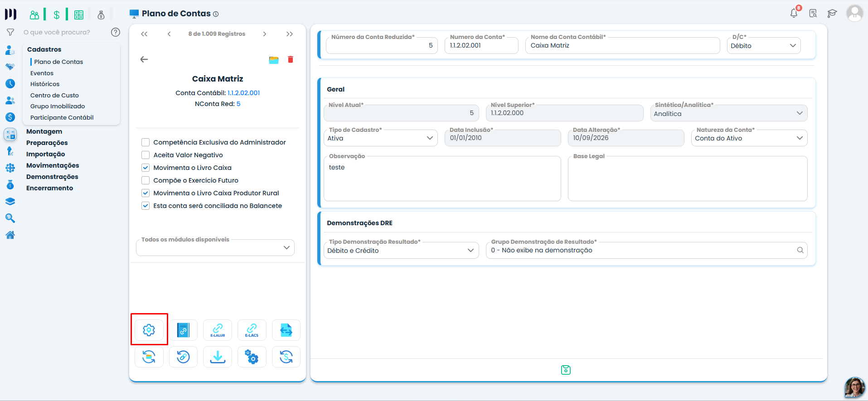
Task: Open the Movimentações menu section
Action: (53, 165)
